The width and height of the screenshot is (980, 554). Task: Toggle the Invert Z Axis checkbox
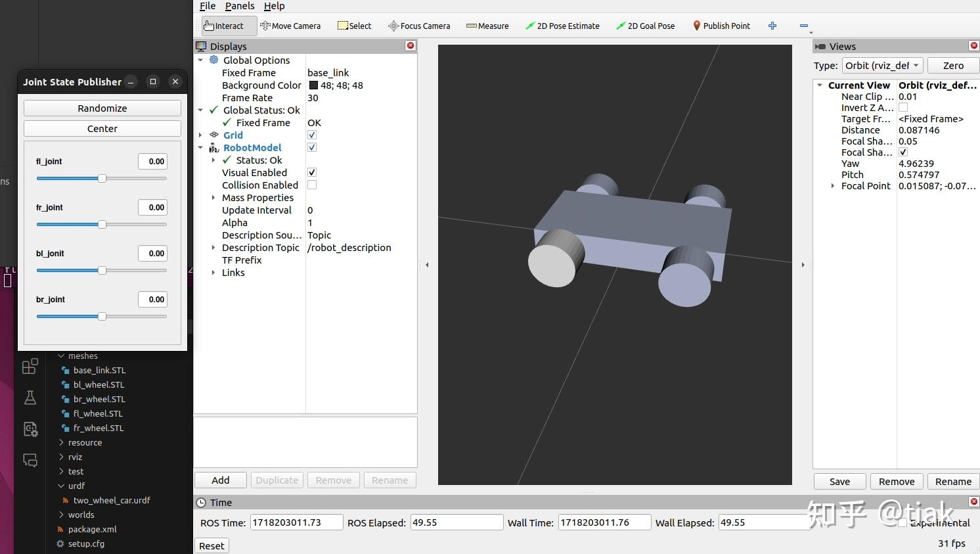pyautogui.click(x=903, y=107)
